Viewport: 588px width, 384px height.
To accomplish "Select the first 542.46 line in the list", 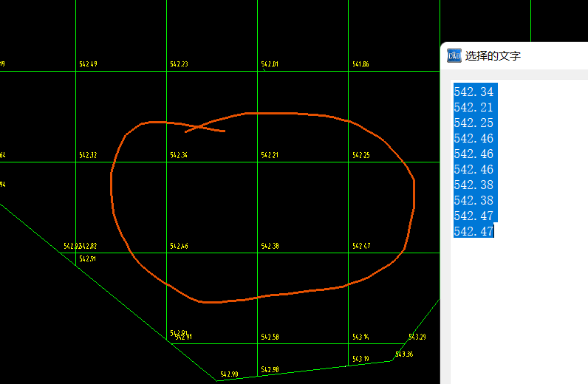I will 474,139.
